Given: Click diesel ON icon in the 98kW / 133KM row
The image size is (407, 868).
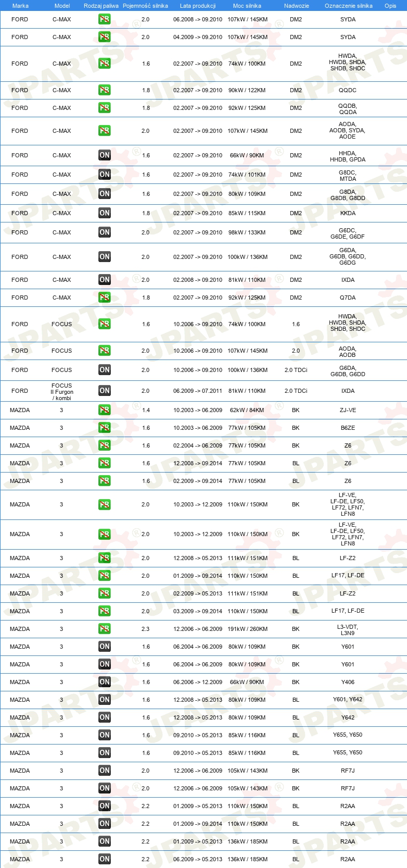Looking at the screenshot, I should pyautogui.click(x=105, y=232).
